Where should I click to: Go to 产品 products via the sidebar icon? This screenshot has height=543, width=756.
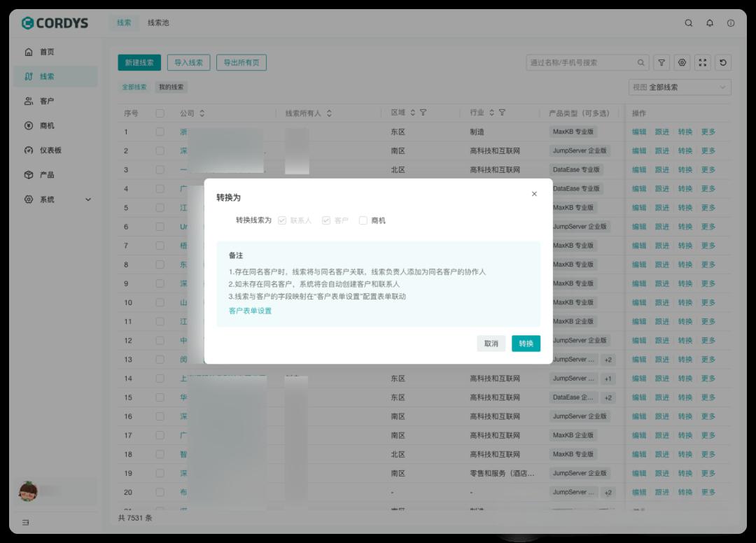46,174
